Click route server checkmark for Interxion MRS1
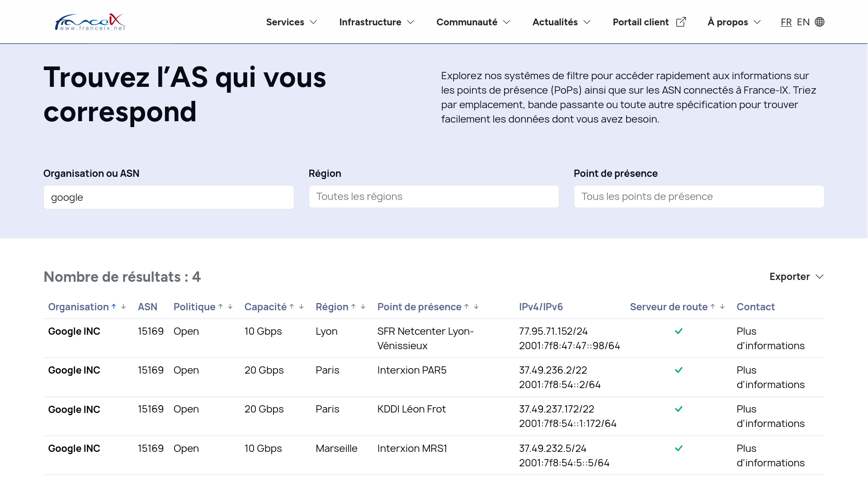Viewport: 868px width, 498px height. [679, 448]
